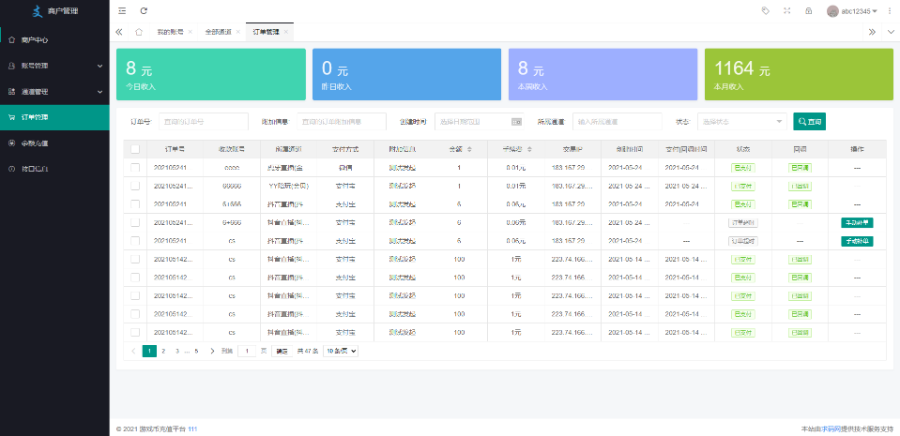Click the green 查询 search button
The height and width of the screenshot is (436, 900).
click(809, 121)
